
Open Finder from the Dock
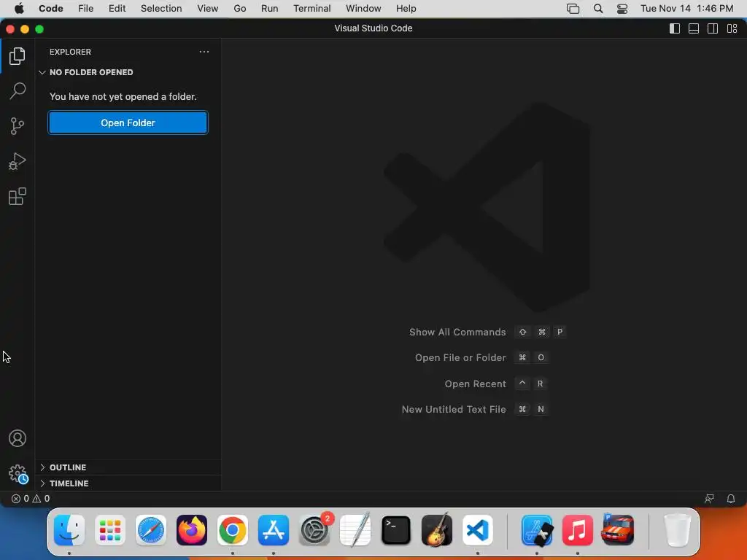tap(69, 530)
